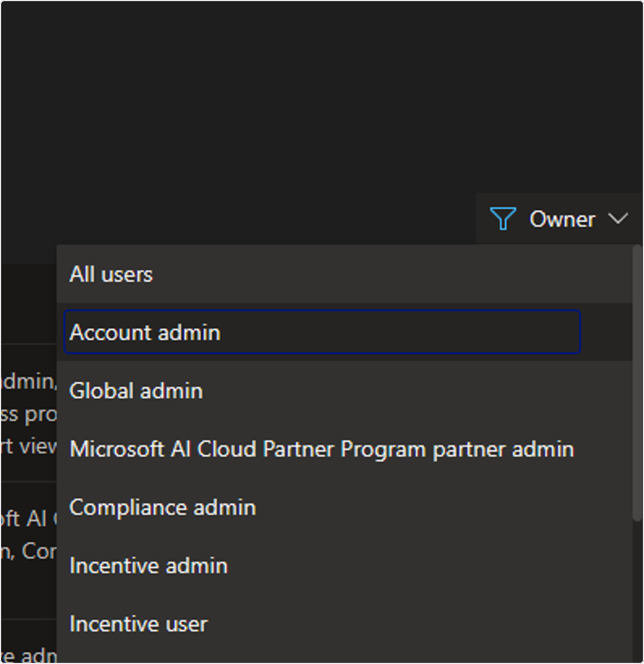Click the funnel filter icon

(x=503, y=219)
